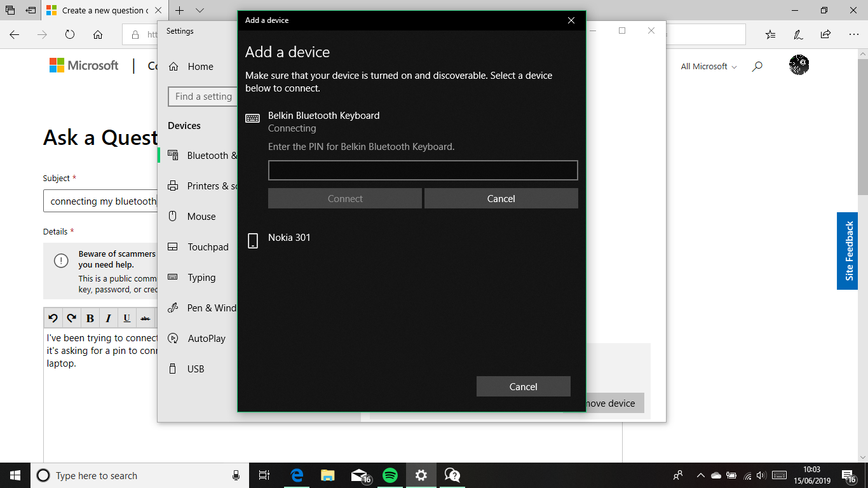
Task: Cancel the Belkin keyboard PIN pairing
Action: [x=501, y=198]
